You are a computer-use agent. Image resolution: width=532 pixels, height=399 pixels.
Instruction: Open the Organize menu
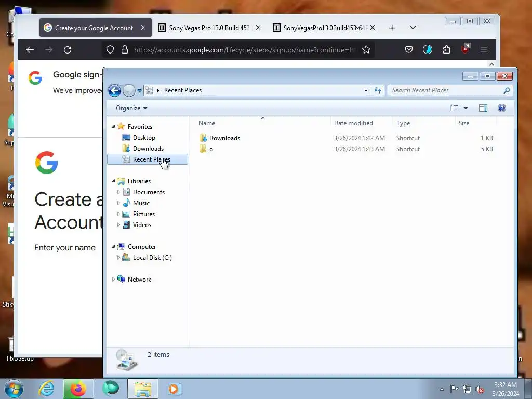(x=131, y=108)
